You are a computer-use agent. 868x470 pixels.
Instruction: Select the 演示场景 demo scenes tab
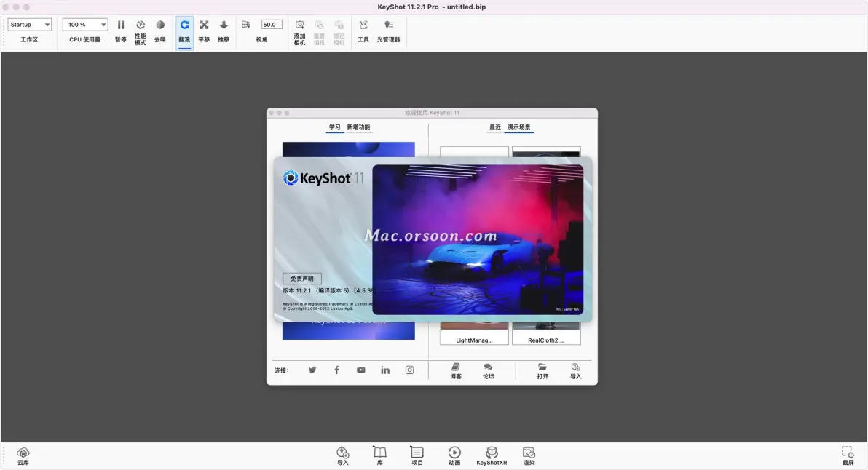pyautogui.click(x=518, y=127)
